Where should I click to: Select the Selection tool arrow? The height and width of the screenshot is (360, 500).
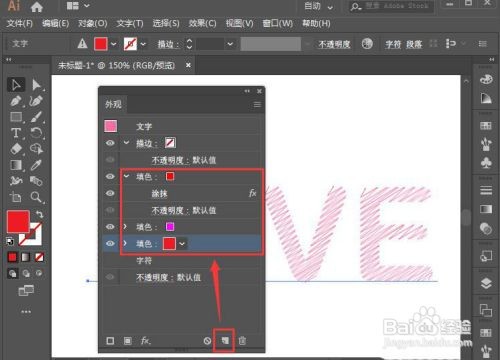16,85
